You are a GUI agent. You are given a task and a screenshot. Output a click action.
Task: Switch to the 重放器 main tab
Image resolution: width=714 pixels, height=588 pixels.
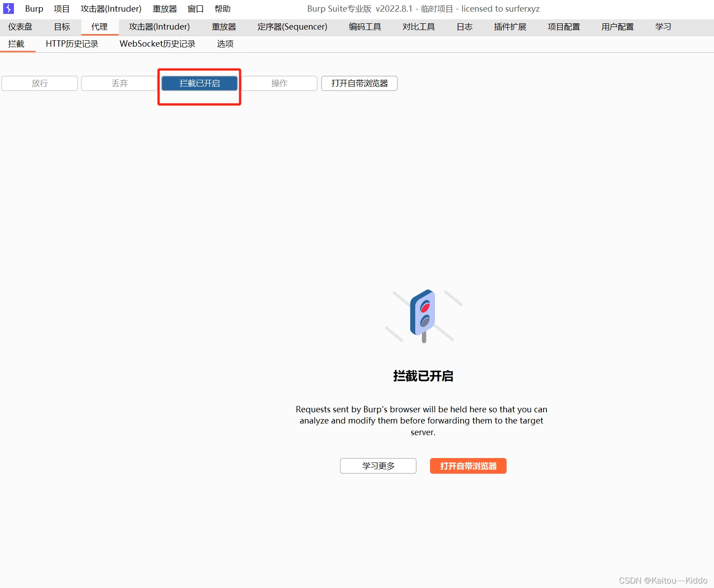224,27
